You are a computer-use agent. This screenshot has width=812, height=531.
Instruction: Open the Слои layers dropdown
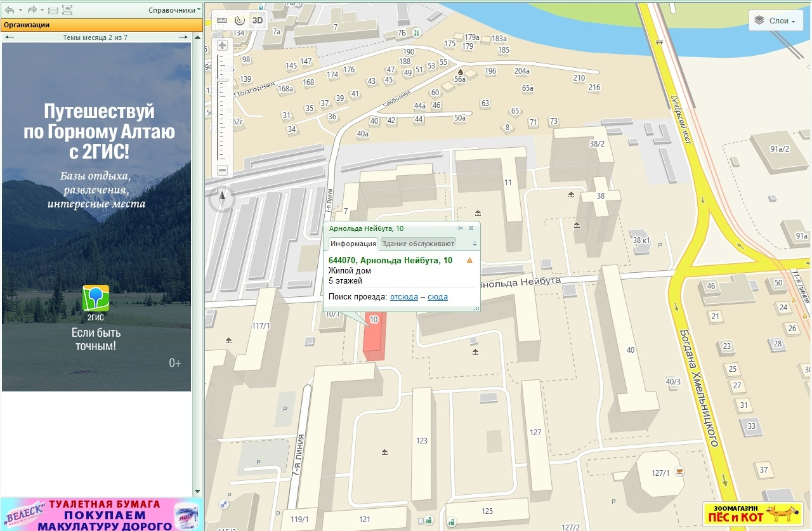775,21
